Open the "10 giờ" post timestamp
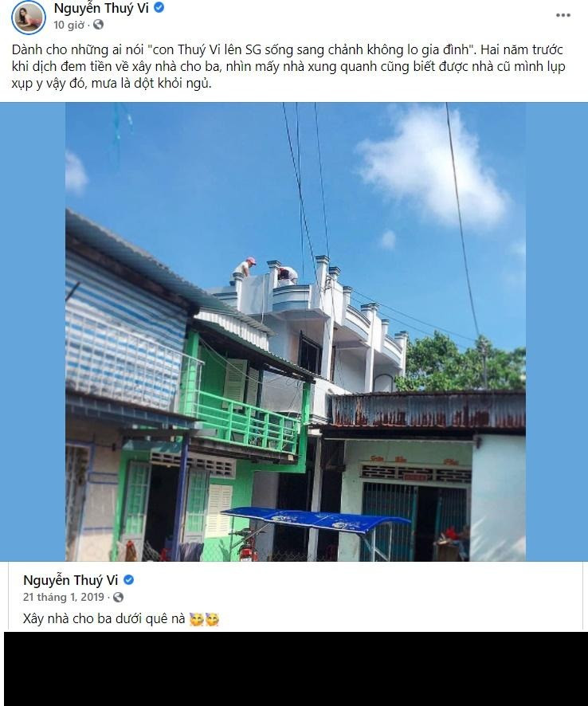The width and height of the screenshot is (588, 706). pyautogui.click(x=69, y=25)
